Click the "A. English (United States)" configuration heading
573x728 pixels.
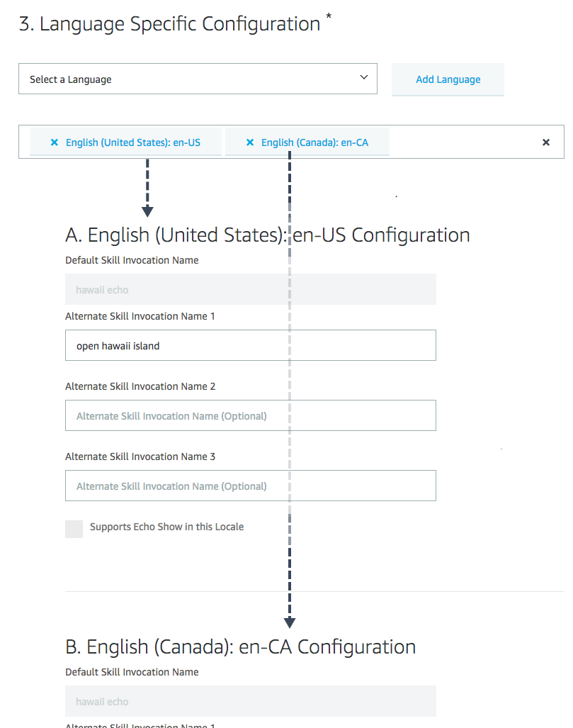(x=267, y=235)
